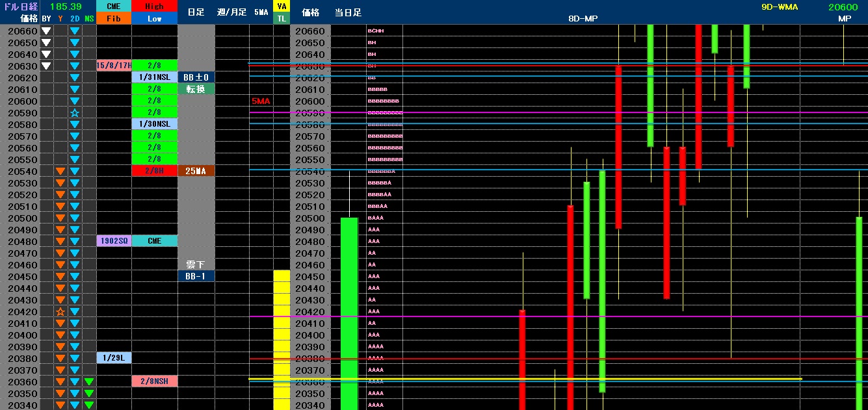Click the orange star marker at 20420
The height and width of the screenshot is (410, 868).
(60, 312)
